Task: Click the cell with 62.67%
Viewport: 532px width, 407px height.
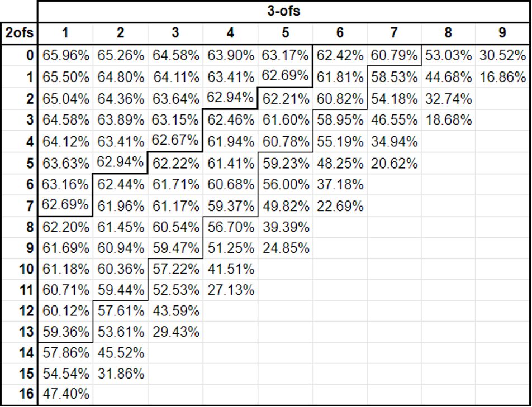Action: pyautogui.click(x=175, y=141)
